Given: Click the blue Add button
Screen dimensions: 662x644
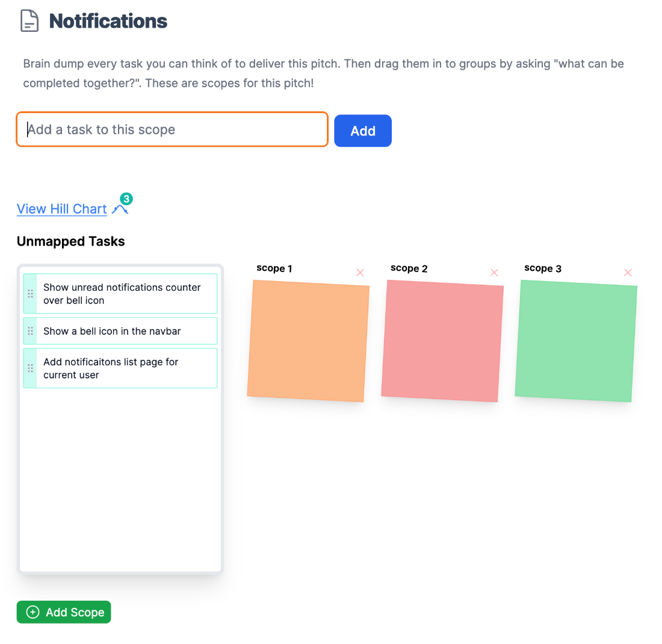Looking at the screenshot, I should tap(363, 131).
